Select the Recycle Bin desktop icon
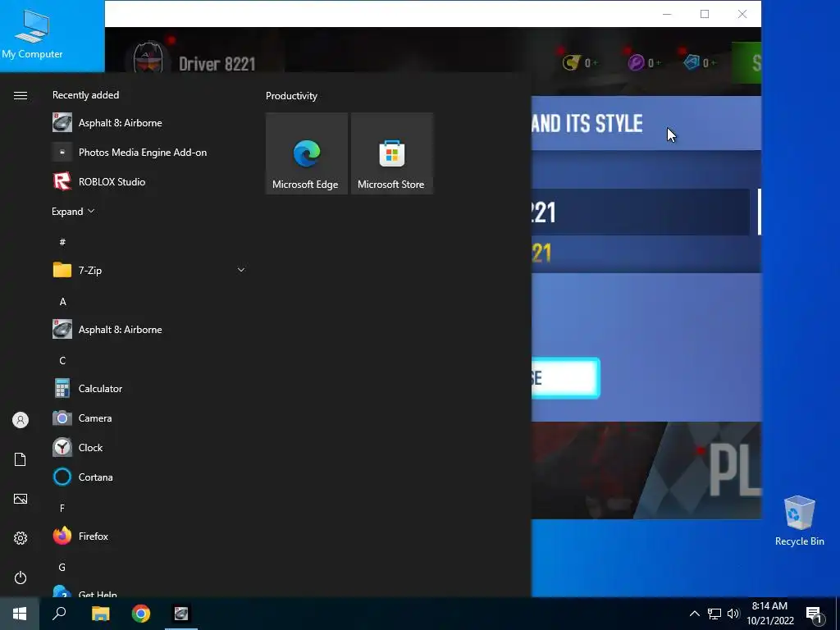Image resolution: width=840 pixels, height=630 pixels. [799, 521]
